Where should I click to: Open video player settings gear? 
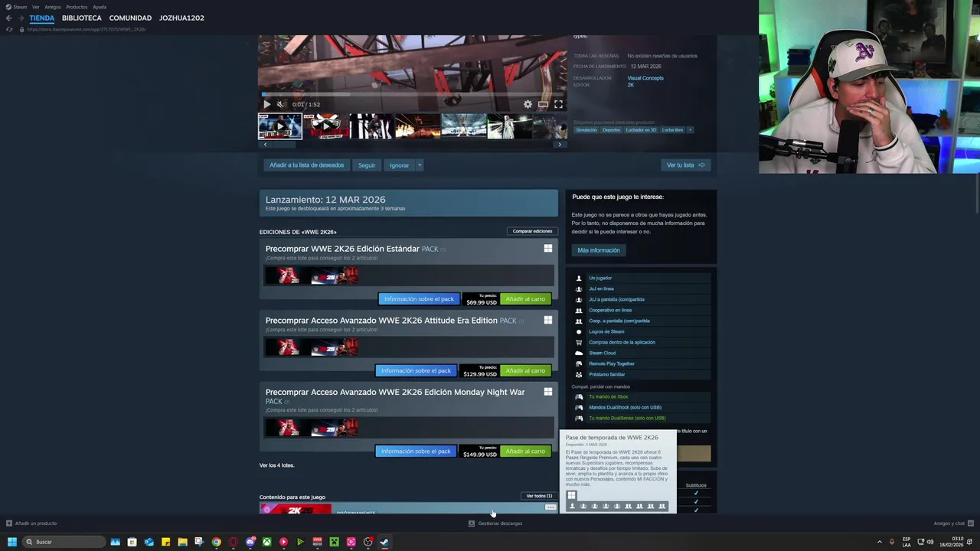[528, 104]
